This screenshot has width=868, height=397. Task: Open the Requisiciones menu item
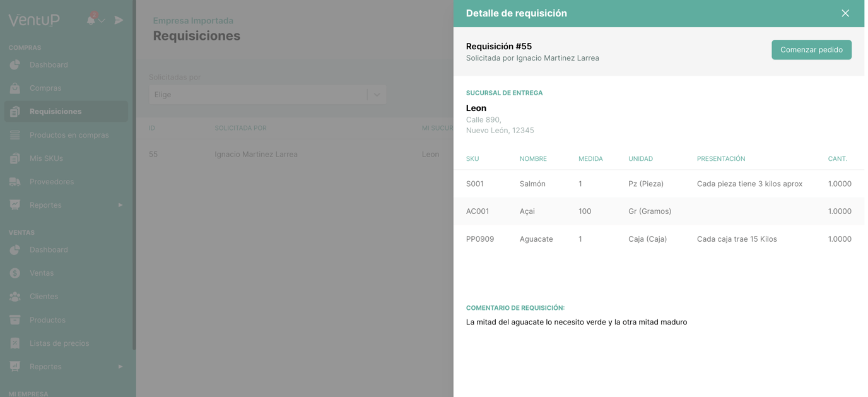coord(56,112)
